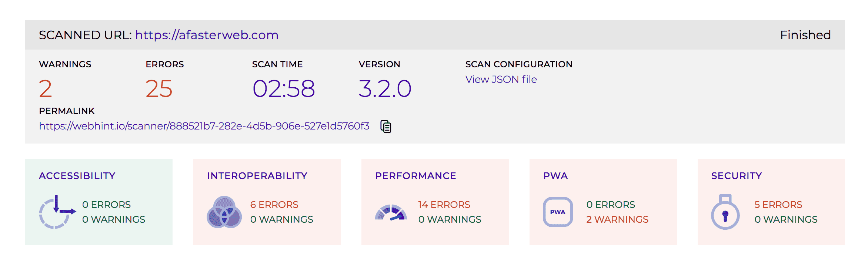Jump to the Performance category heading
The width and height of the screenshot is (868, 276).
pyautogui.click(x=415, y=176)
